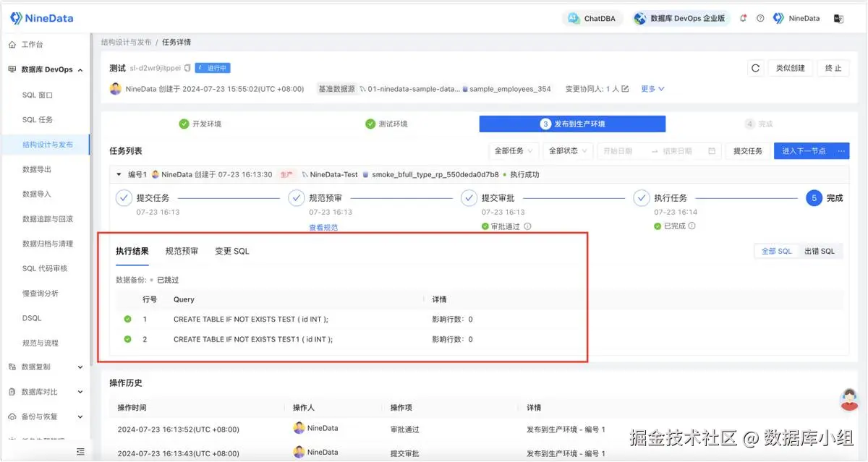
Task: Click the info icon next to 审批通过
Action: [x=527, y=226]
